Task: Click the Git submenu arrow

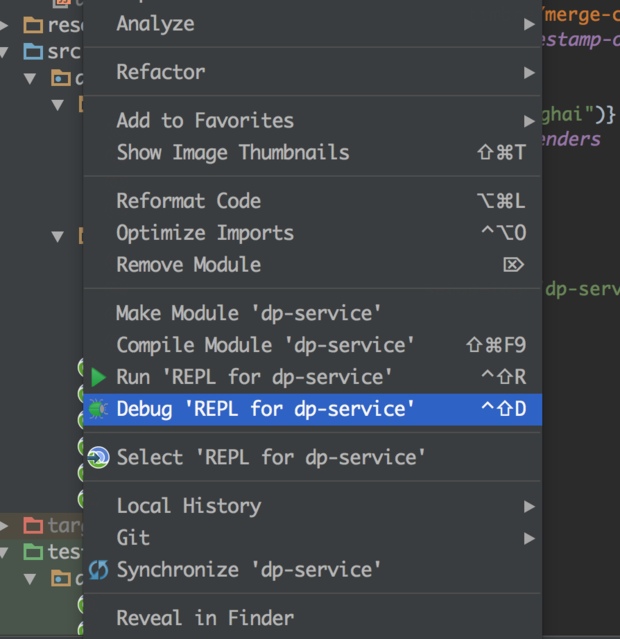Action: point(529,539)
